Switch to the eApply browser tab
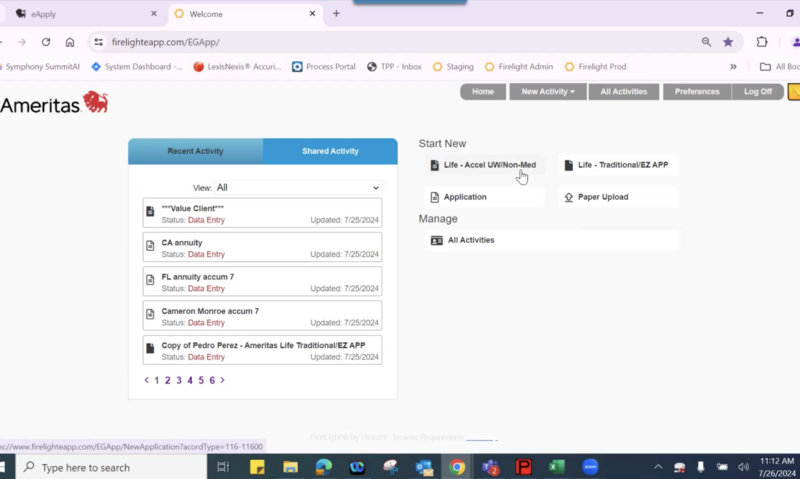 coord(84,14)
